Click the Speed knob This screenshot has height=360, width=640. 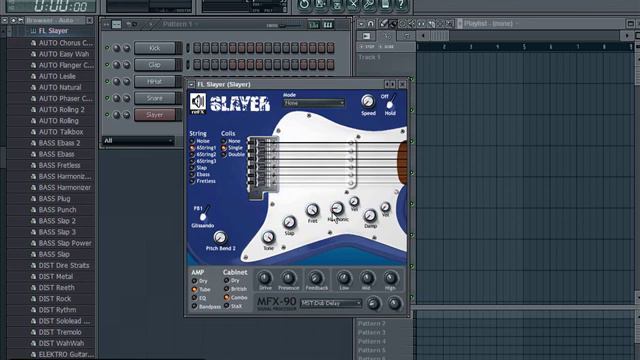pyautogui.click(x=367, y=101)
